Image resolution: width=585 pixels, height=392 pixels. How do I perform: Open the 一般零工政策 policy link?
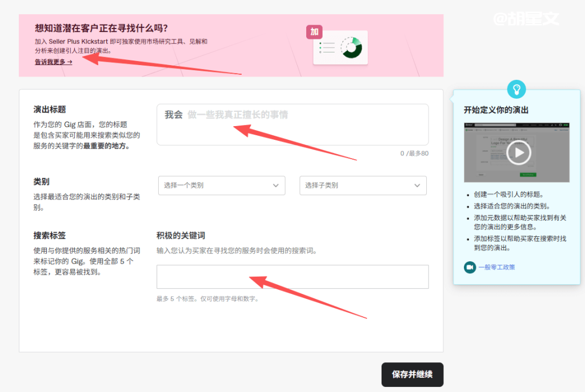(x=496, y=267)
